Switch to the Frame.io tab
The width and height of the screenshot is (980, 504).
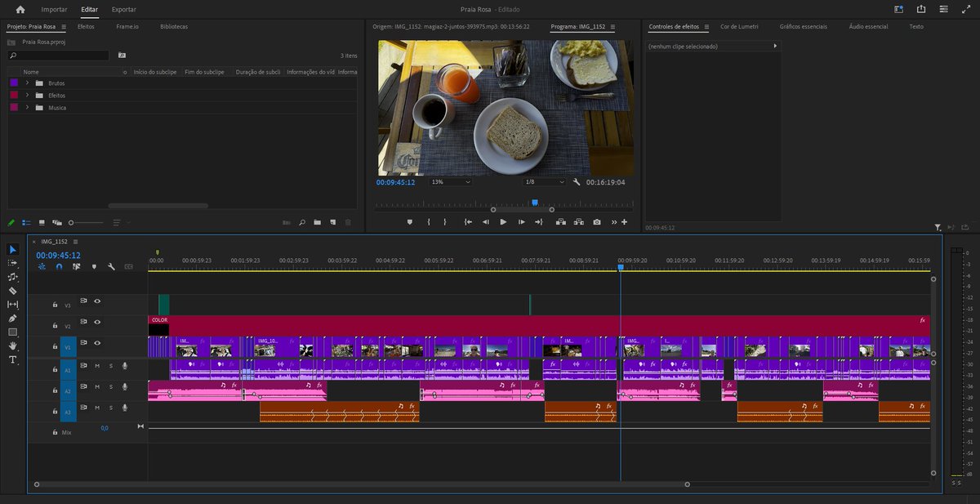point(127,26)
